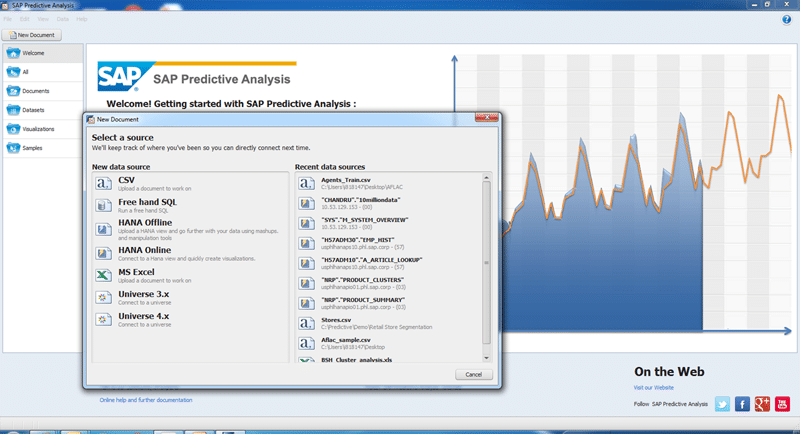Open Online help and further documentation link
800x434 pixels.
pos(146,400)
